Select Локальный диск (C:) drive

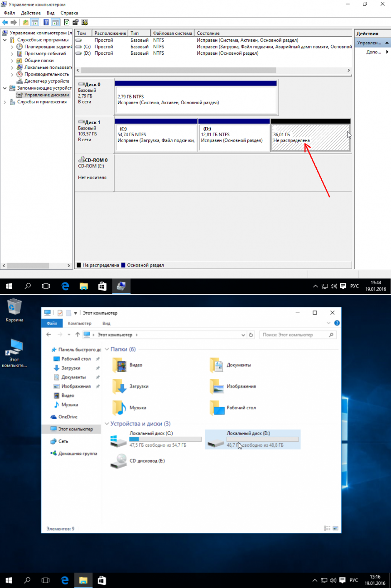click(156, 439)
